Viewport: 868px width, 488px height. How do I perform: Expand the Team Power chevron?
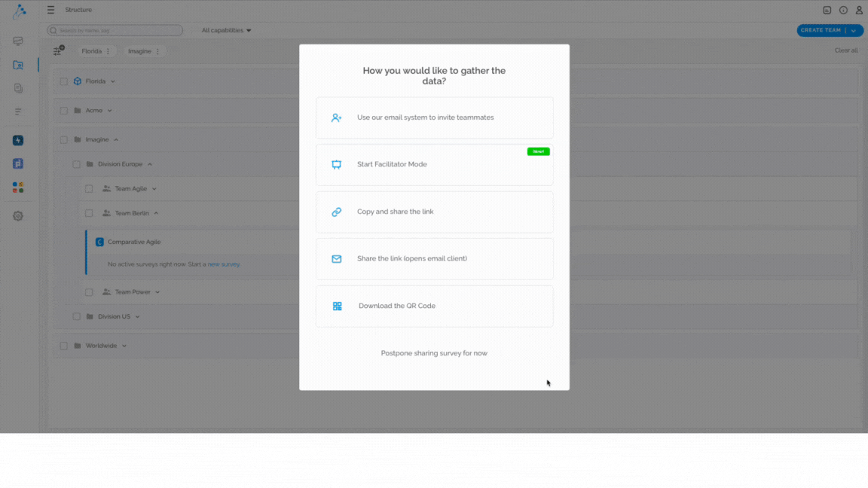157,292
